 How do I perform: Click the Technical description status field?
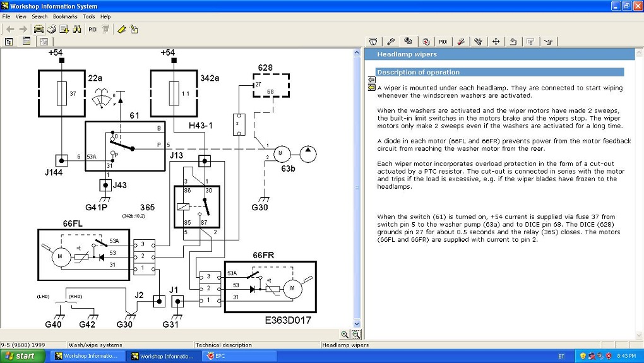[257, 345]
